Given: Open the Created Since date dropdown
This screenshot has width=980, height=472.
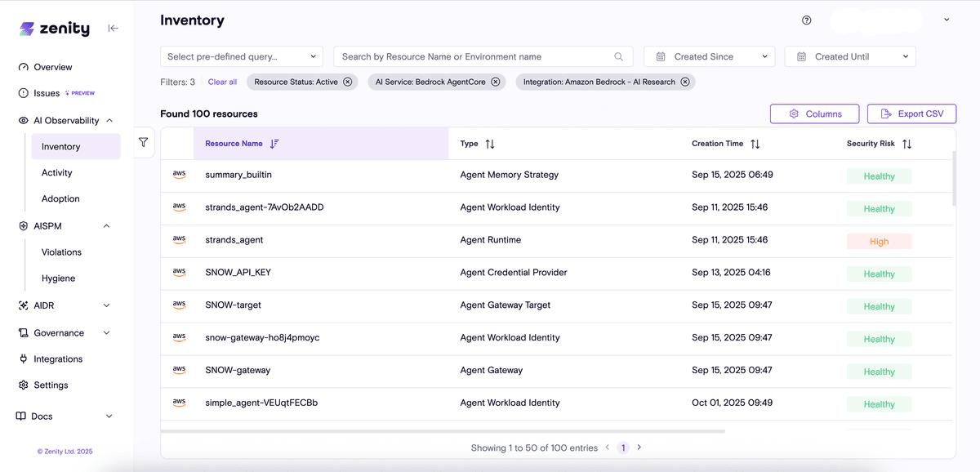Looking at the screenshot, I should 709,56.
